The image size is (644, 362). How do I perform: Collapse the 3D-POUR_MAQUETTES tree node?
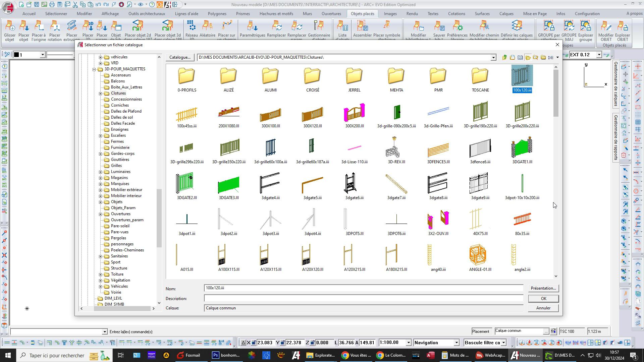click(94, 69)
